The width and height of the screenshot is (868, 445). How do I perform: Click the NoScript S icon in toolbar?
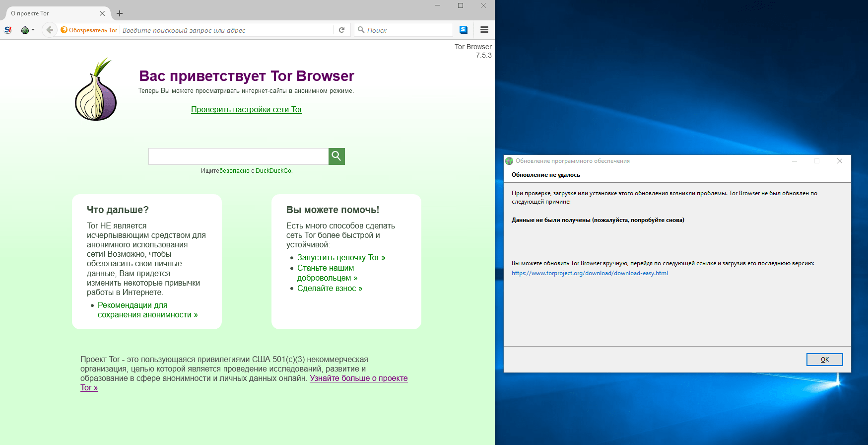[8, 30]
